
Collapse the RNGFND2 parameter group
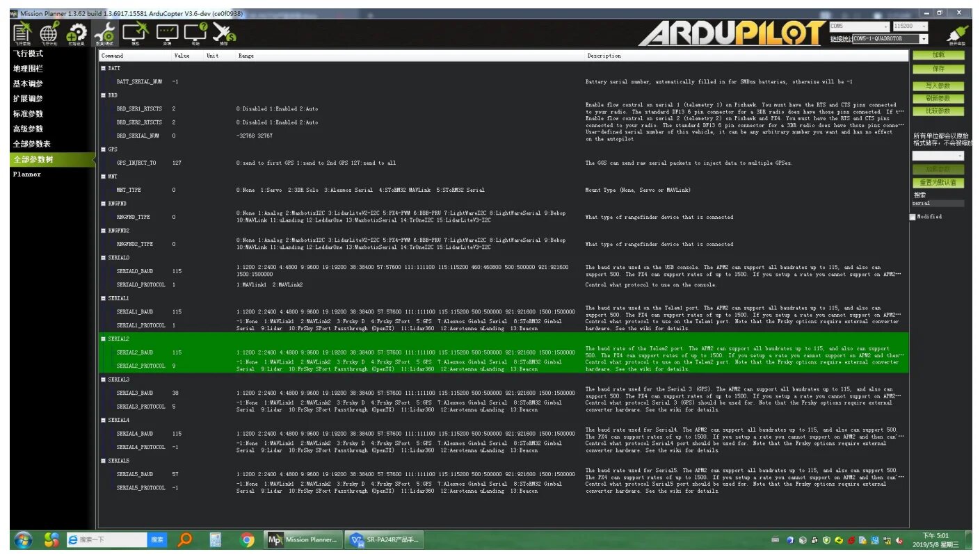[x=104, y=231]
